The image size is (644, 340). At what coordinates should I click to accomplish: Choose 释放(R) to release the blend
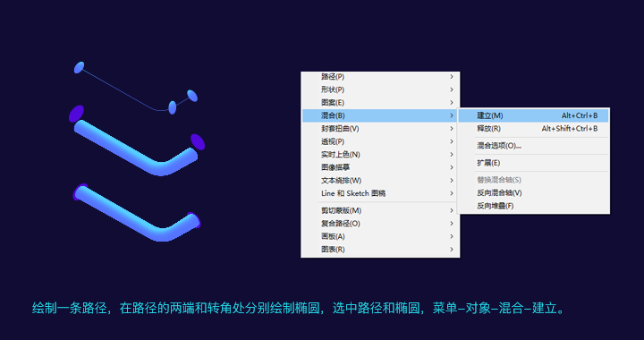[533, 129]
